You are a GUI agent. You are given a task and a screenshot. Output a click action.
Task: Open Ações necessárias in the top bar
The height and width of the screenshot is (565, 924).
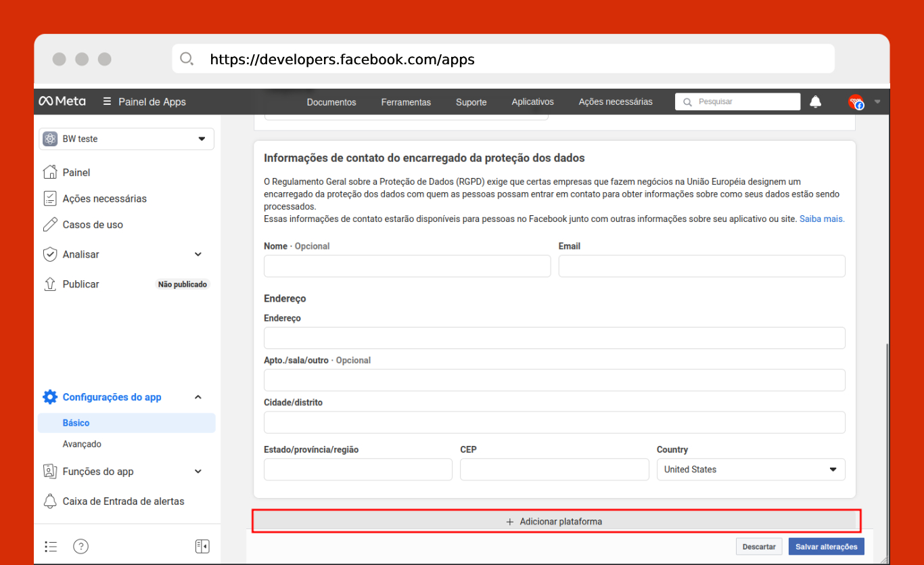(x=616, y=102)
